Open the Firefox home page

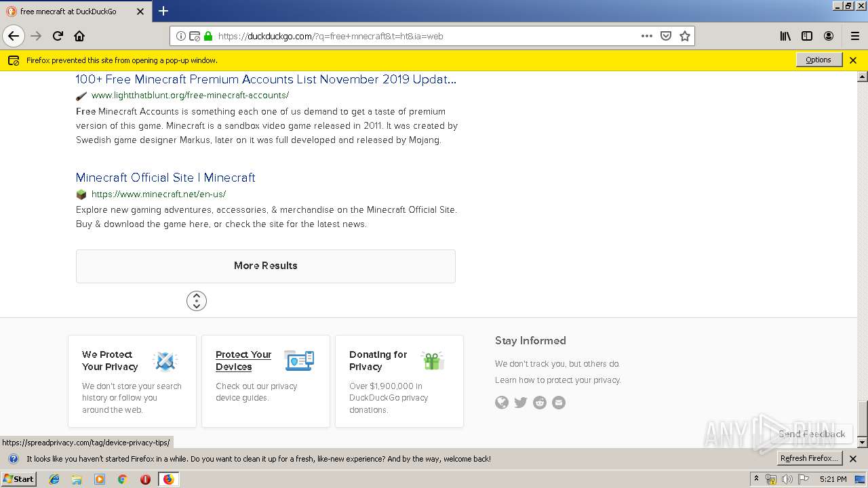coord(79,36)
